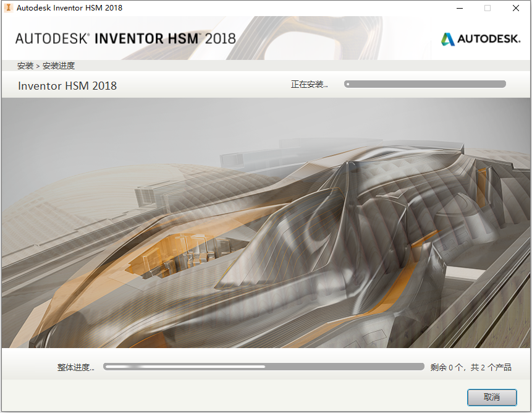
Task: Click the AUTODESK INVENTOR HSM 2018 banner title
Action: [x=125, y=39]
